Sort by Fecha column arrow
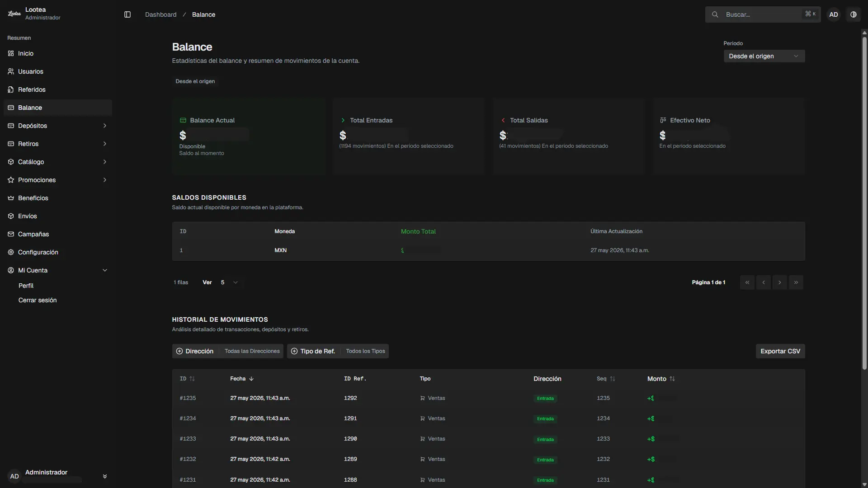The image size is (868, 488). (251, 379)
